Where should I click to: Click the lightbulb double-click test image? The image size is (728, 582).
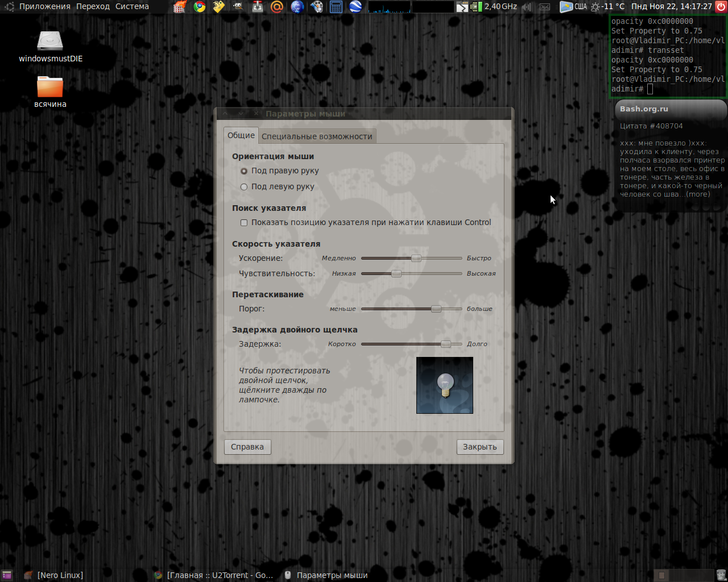[445, 385]
